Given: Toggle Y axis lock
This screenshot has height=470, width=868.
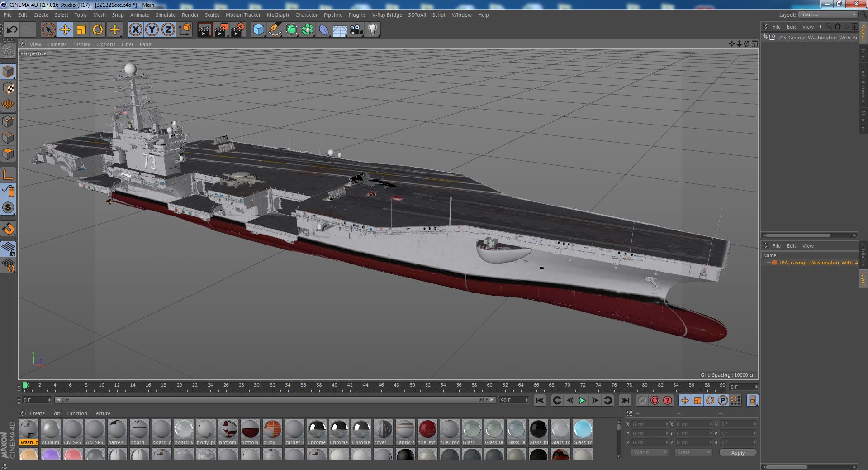Looking at the screenshot, I should 152,30.
